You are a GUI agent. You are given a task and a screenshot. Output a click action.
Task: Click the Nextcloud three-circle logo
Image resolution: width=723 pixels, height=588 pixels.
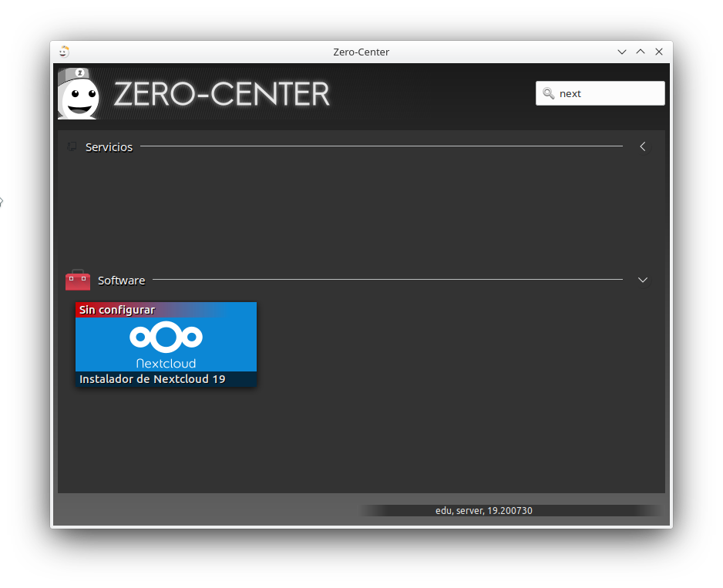166,337
